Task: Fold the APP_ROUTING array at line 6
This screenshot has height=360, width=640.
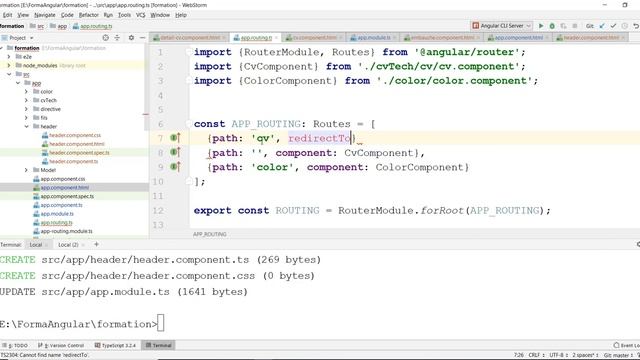Action: 189,124
